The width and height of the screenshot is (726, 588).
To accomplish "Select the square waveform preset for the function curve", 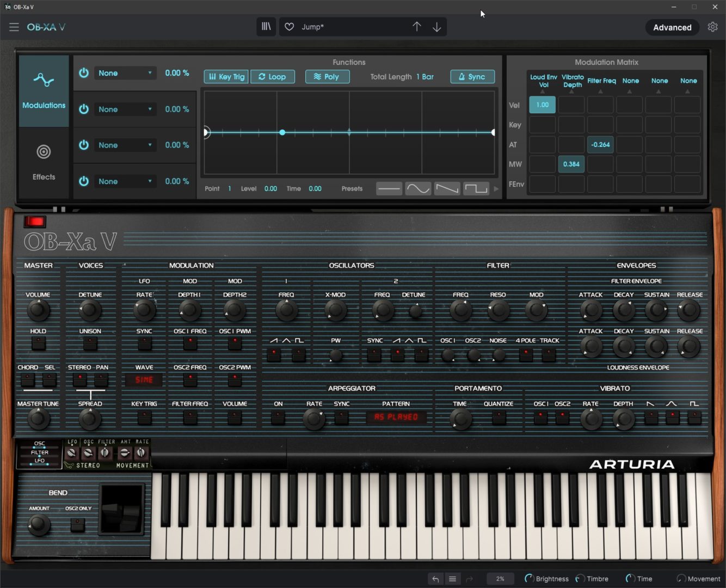I will [475, 188].
